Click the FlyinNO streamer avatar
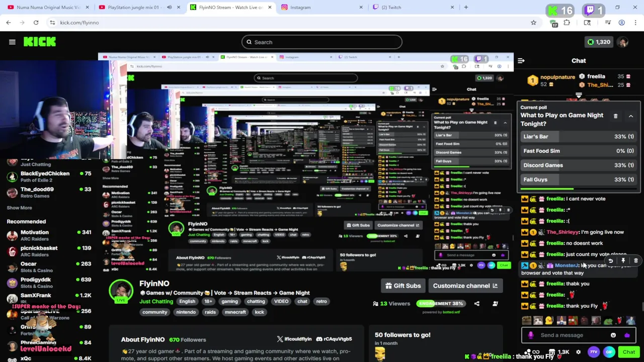This screenshot has width=644, height=362. (121, 290)
